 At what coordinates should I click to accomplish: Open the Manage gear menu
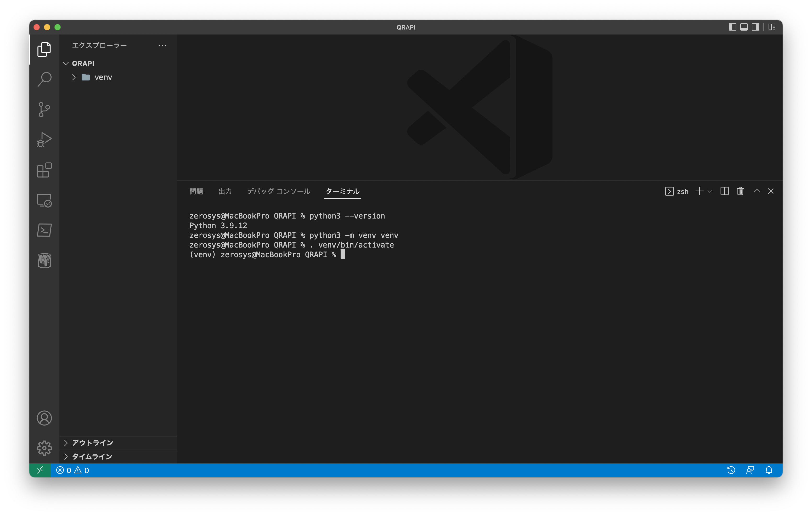pos(44,448)
